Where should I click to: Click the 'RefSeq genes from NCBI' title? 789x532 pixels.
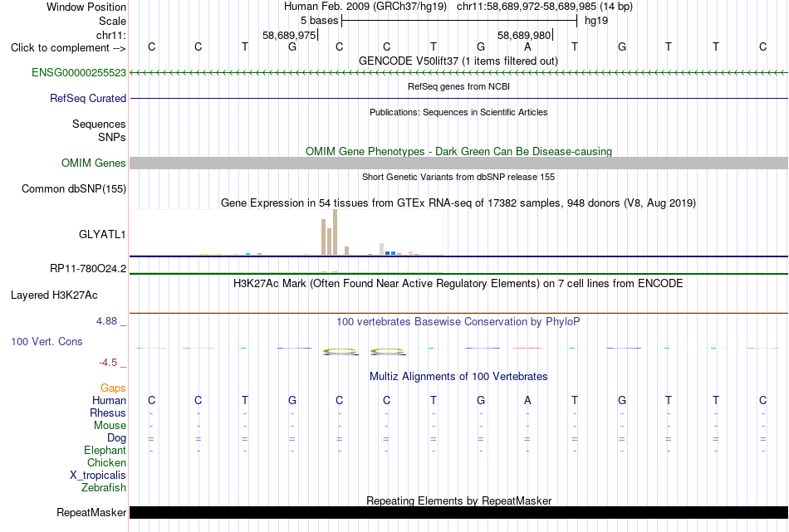pos(458,86)
